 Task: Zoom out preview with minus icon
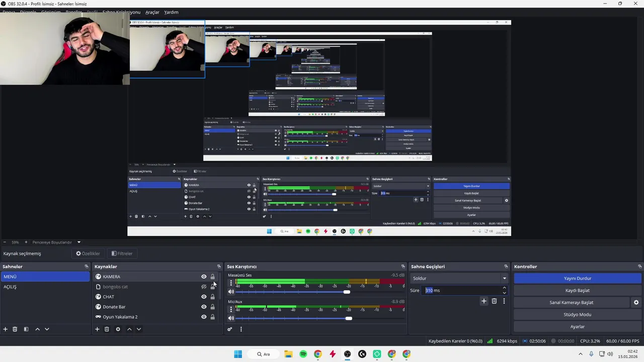(x=5, y=242)
